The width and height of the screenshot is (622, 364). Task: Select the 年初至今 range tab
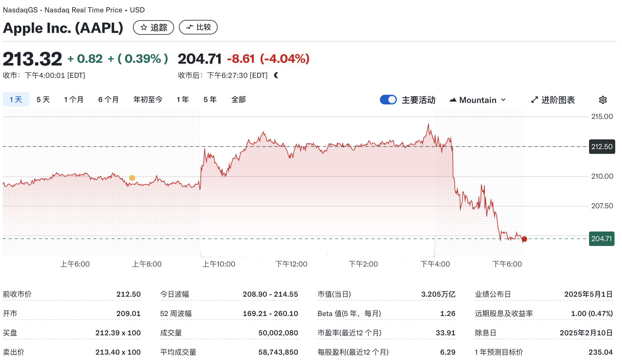coord(147,99)
